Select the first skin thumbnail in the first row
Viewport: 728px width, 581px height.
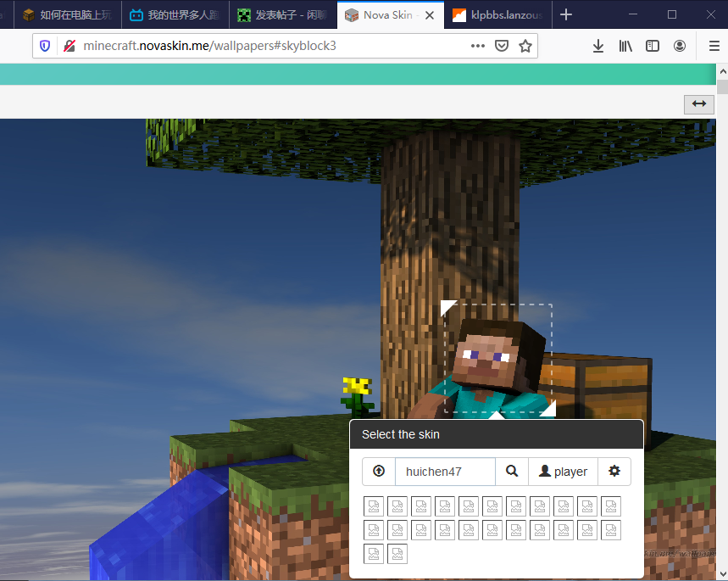click(374, 506)
